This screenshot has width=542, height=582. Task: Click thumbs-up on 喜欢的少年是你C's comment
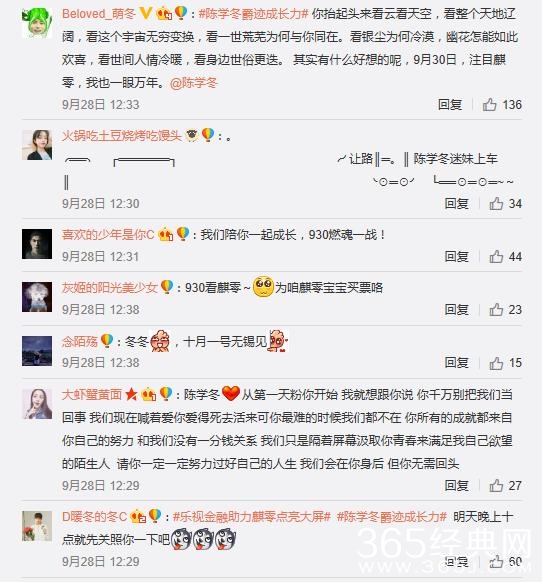click(496, 256)
